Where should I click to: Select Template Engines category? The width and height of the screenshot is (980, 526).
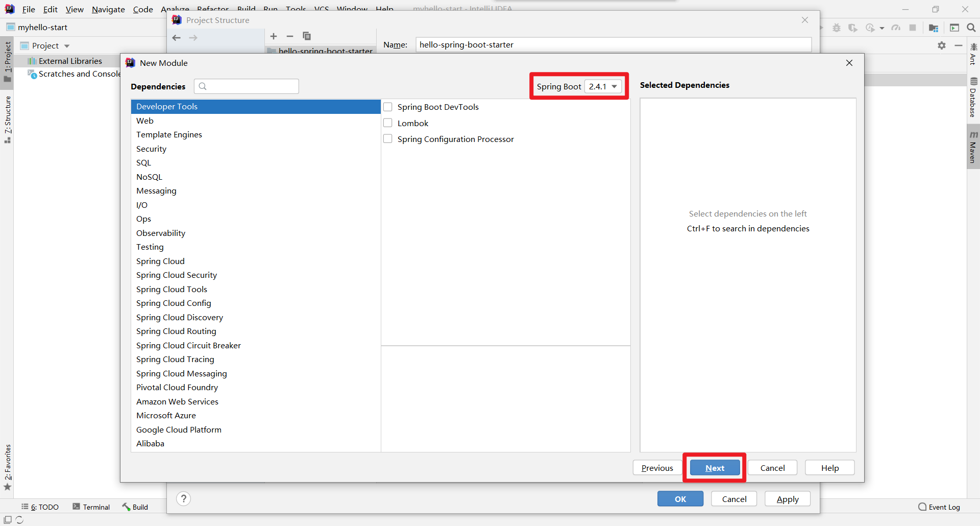(x=256, y=134)
